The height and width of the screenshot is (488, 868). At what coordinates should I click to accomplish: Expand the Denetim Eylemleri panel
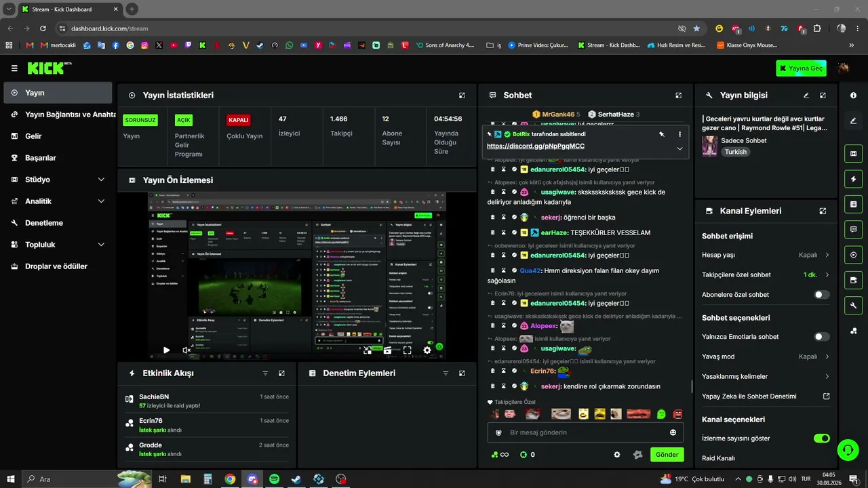coord(462,373)
